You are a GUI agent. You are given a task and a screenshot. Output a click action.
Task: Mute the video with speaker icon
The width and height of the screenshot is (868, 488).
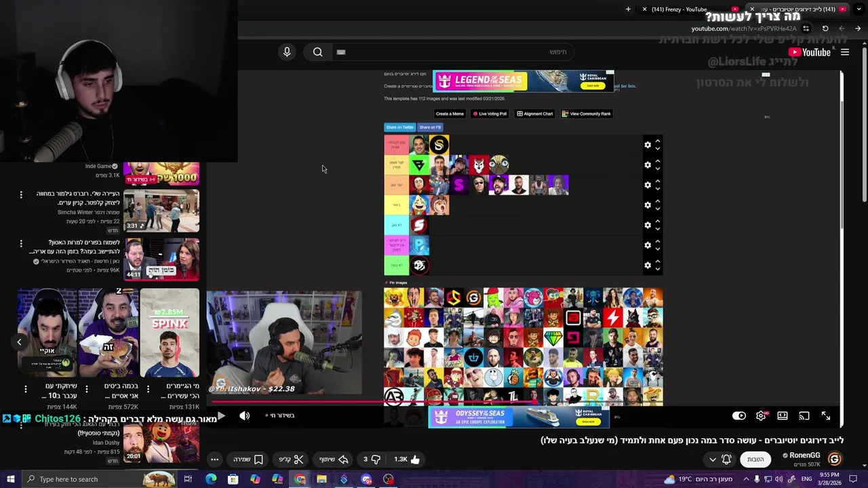(245, 415)
